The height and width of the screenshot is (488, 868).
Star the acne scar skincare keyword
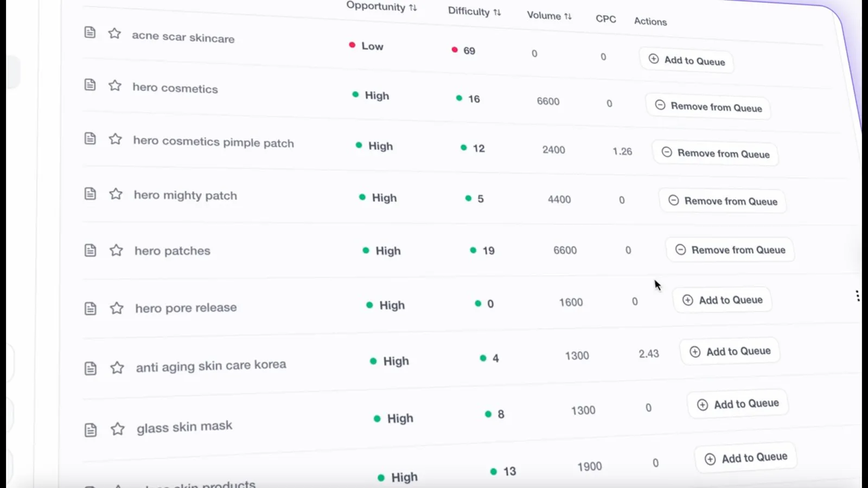pyautogui.click(x=114, y=34)
